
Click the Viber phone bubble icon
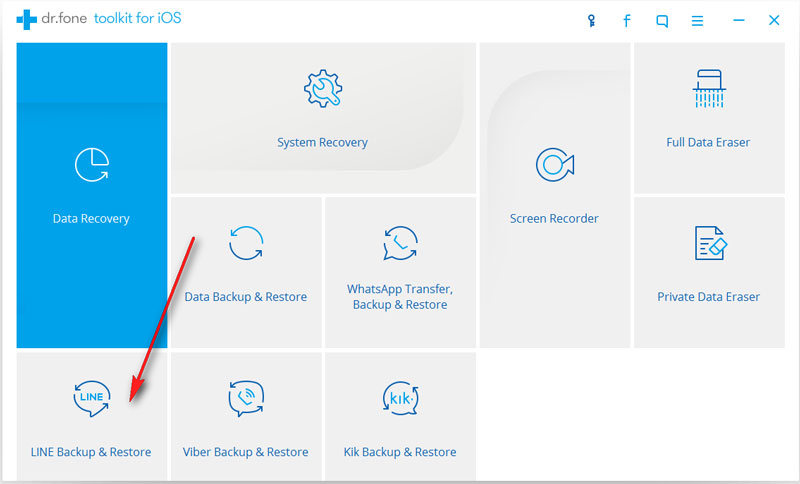coord(246,398)
